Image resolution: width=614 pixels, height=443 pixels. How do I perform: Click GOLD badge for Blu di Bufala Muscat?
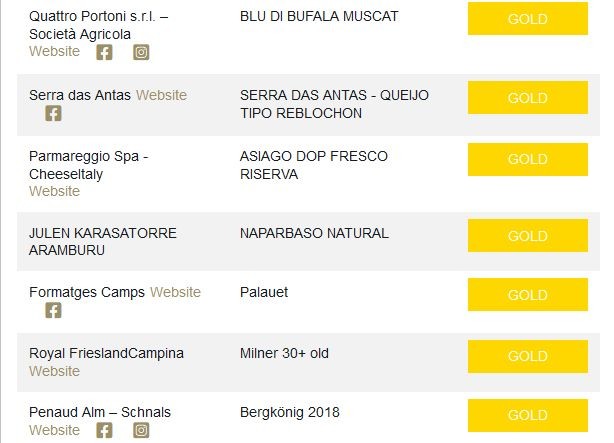pyautogui.click(x=527, y=18)
